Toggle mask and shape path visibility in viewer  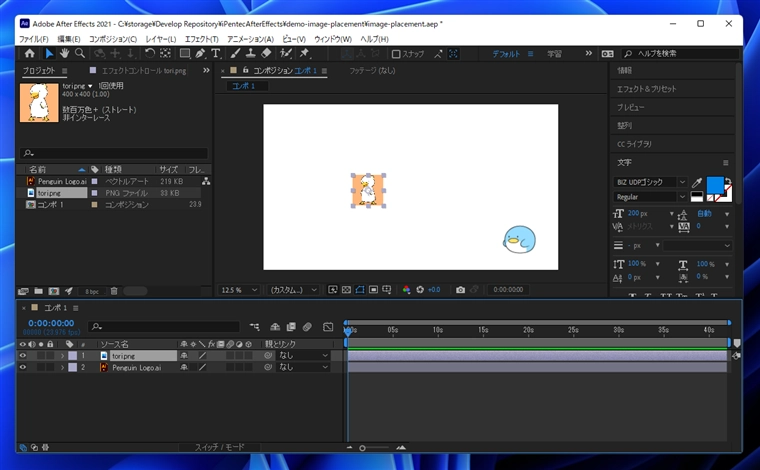click(x=360, y=290)
